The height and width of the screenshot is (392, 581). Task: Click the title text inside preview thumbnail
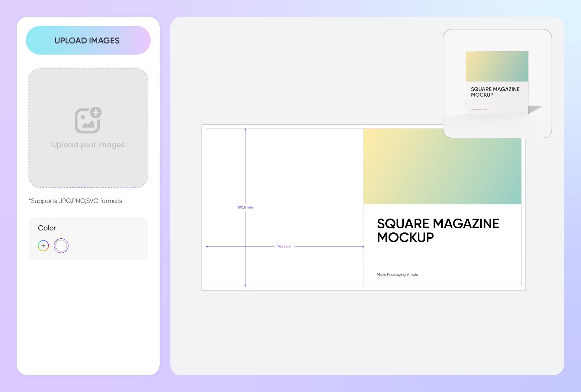pyautogui.click(x=495, y=92)
